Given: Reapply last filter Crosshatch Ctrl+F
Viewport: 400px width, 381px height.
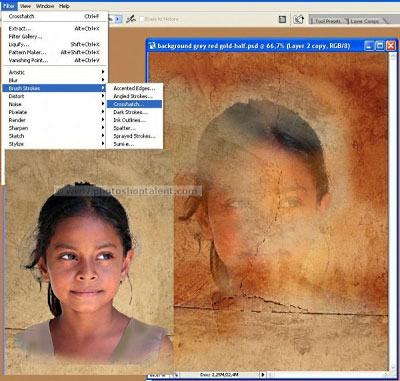Looking at the screenshot, I should pyautogui.click(x=55, y=16).
